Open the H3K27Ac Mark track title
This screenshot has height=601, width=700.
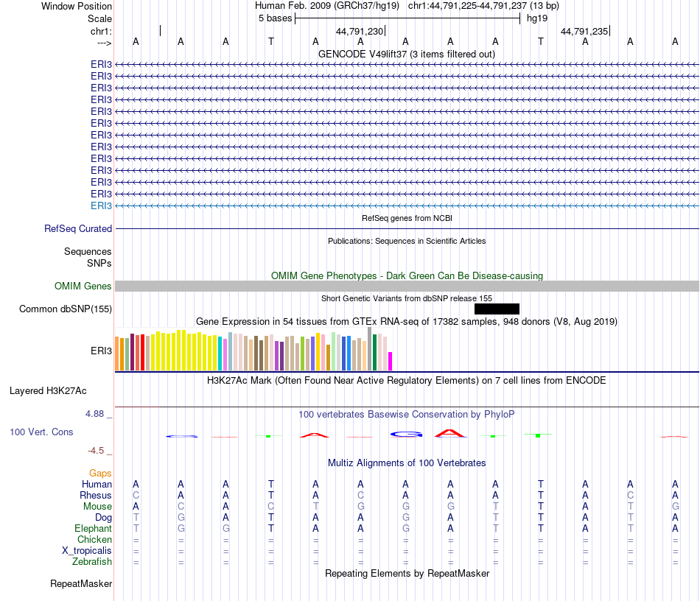point(407,380)
